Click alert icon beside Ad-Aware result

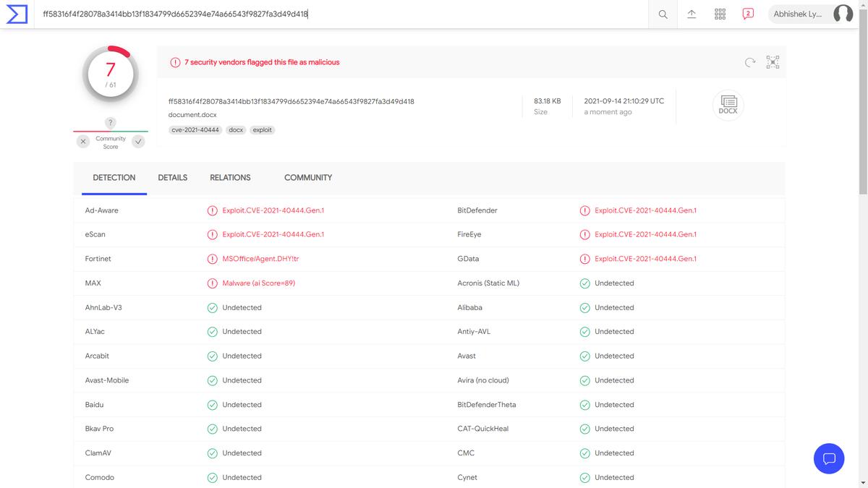point(212,211)
